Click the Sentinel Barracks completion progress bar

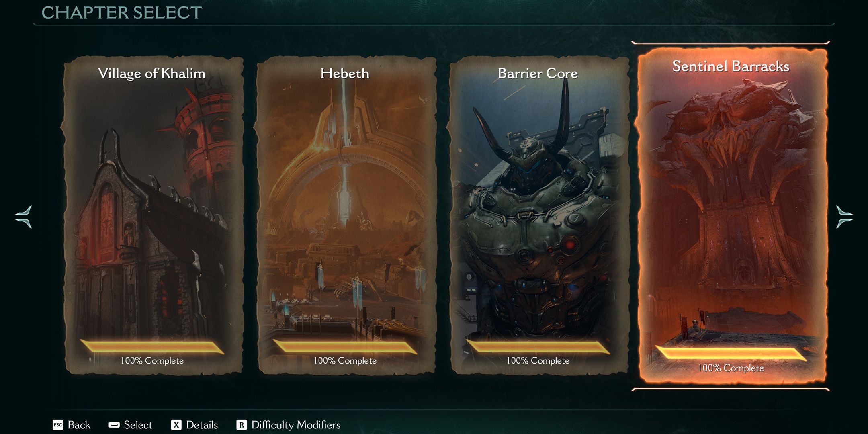pos(731,353)
